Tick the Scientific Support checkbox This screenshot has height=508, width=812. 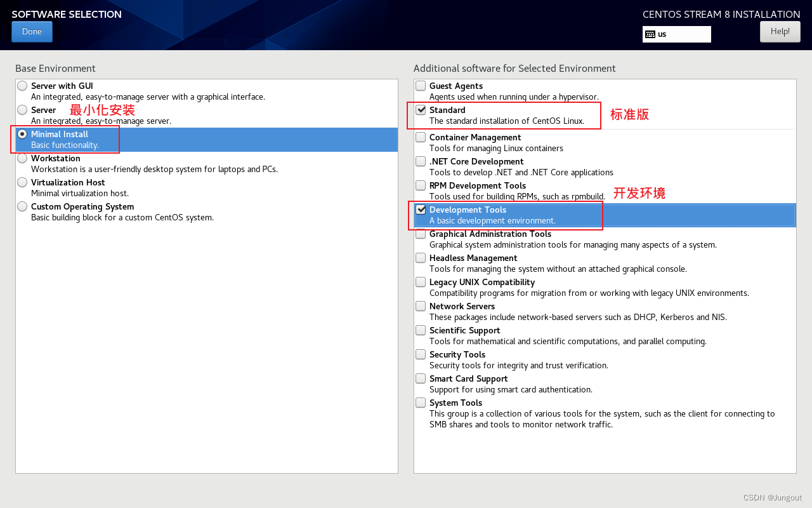(421, 330)
